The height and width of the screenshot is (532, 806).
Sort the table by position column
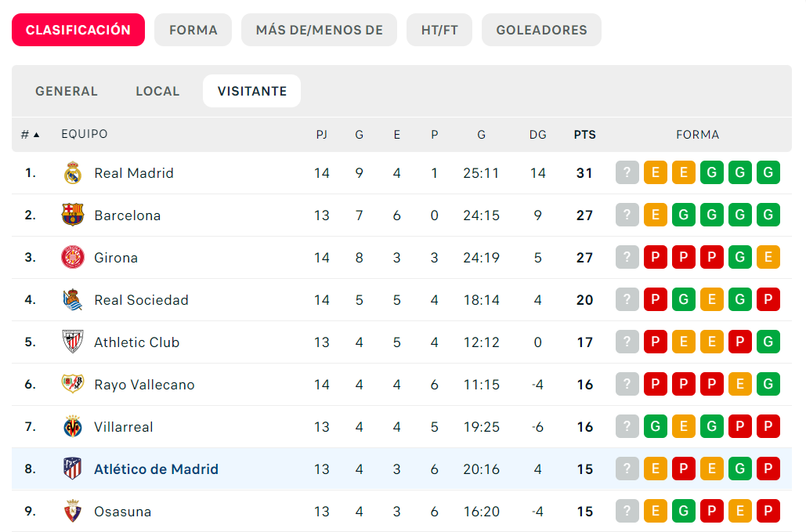(x=30, y=134)
